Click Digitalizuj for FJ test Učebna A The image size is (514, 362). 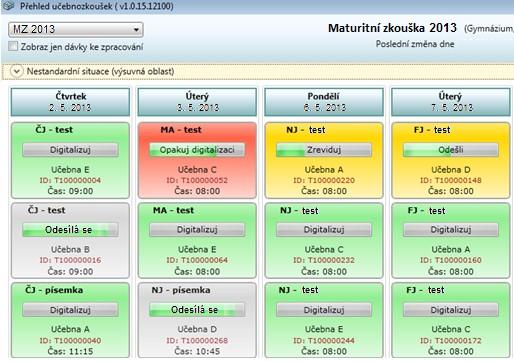451,230
